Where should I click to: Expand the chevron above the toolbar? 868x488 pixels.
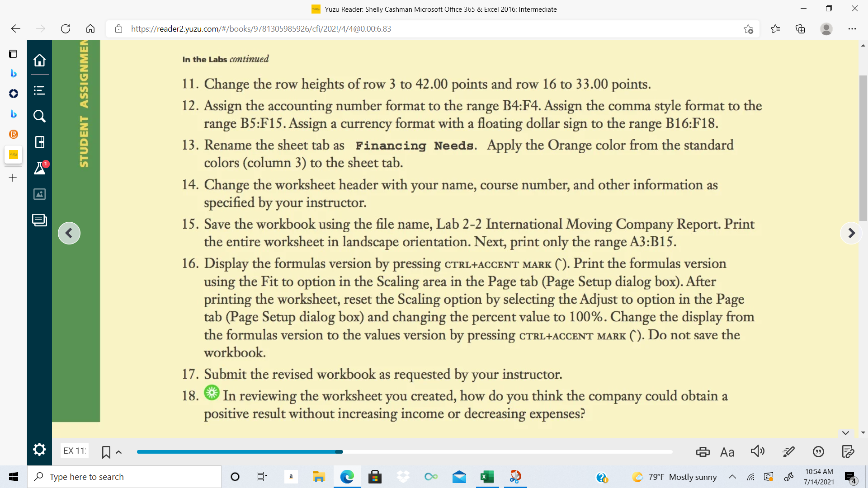(845, 433)
